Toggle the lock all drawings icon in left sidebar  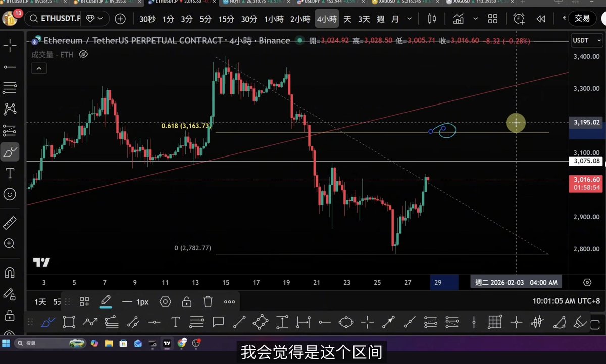[x=10, y=316]
